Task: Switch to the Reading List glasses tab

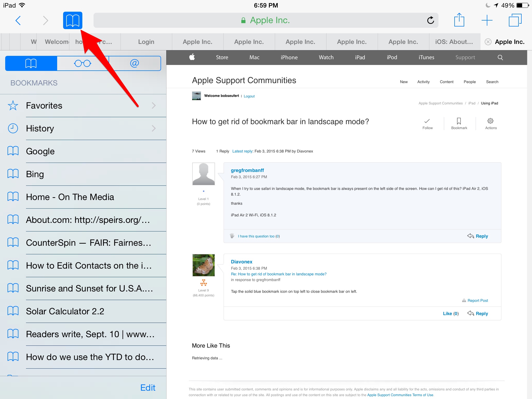Action: 83,63
